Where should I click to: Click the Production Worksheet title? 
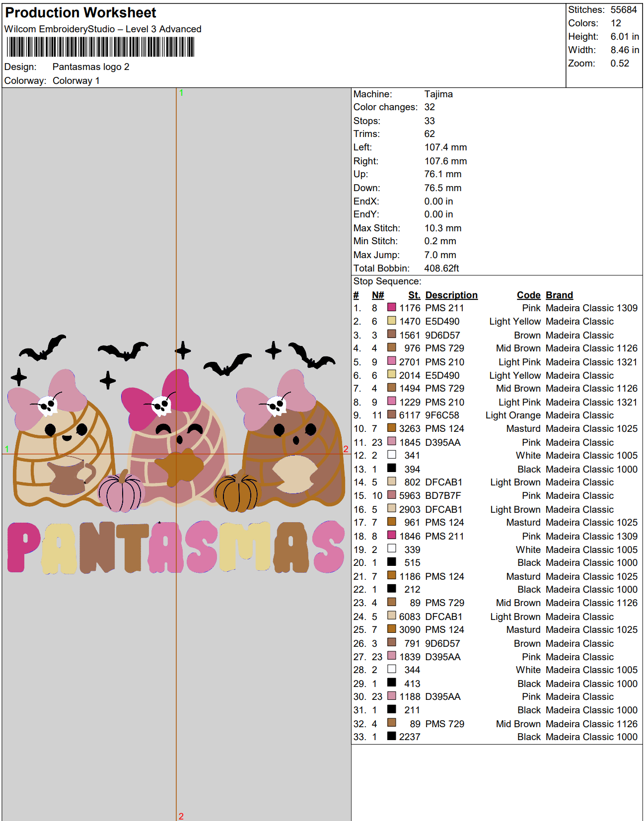pyautogui.click(x=80, y=12)
